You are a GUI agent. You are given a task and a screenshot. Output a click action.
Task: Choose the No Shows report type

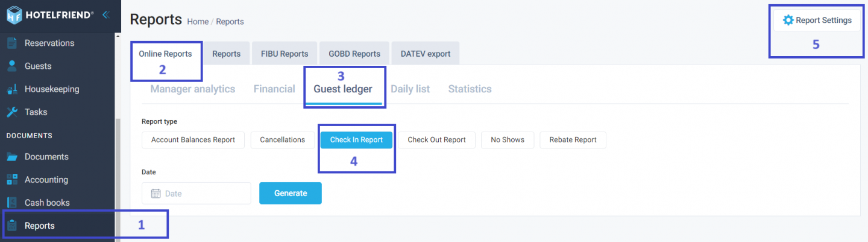[508, 139]
